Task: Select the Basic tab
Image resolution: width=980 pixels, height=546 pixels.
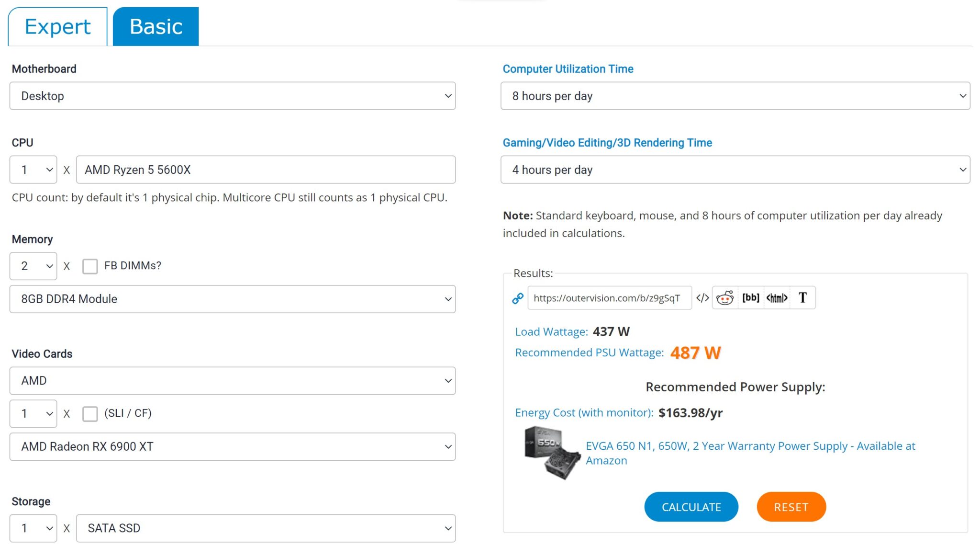Action: coord(156,27)
